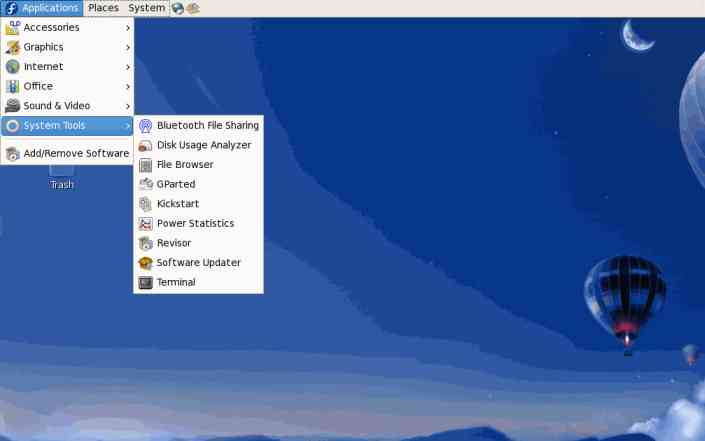
Task: Select the System Tools menu label
Action: coord(54,125)
